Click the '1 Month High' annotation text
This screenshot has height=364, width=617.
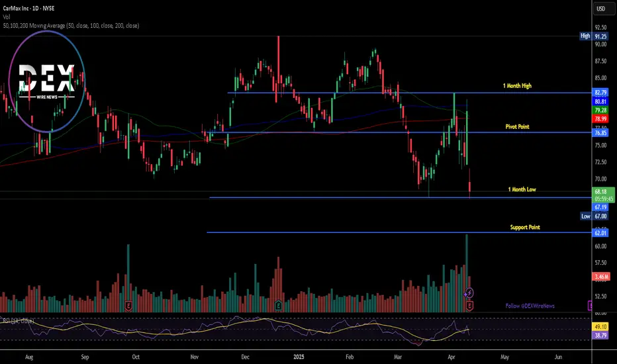[517, 85]
